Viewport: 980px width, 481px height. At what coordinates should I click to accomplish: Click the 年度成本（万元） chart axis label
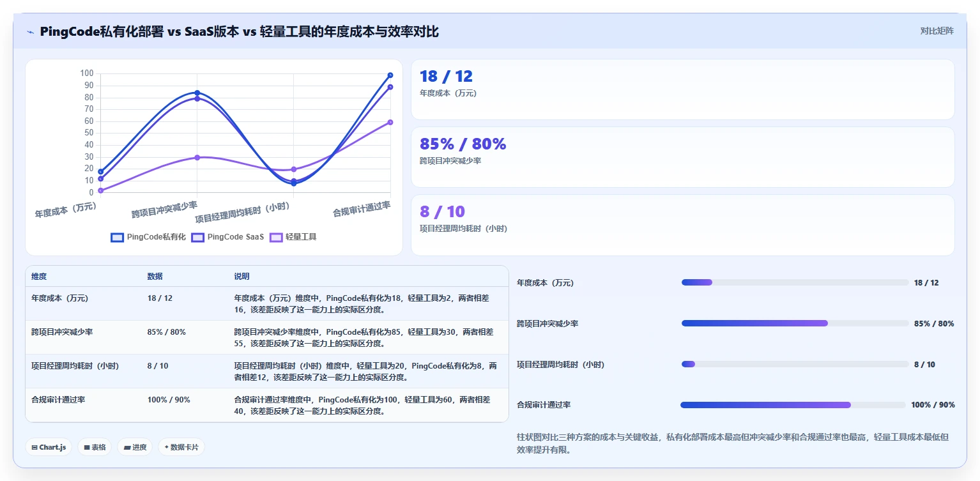[66, 210]
